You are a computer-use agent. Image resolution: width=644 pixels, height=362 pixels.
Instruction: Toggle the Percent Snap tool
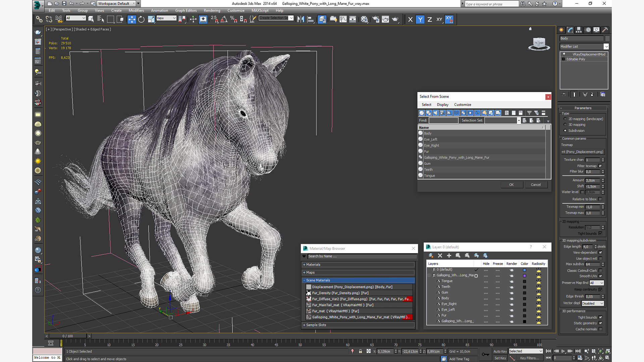pos(234,19)
